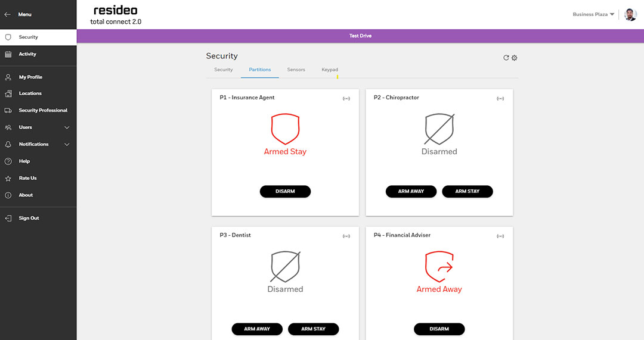This screenshot has width=644, height=340.
Task: Open P3 Dentist sensor icon
Action: click(x=346, y=236)
